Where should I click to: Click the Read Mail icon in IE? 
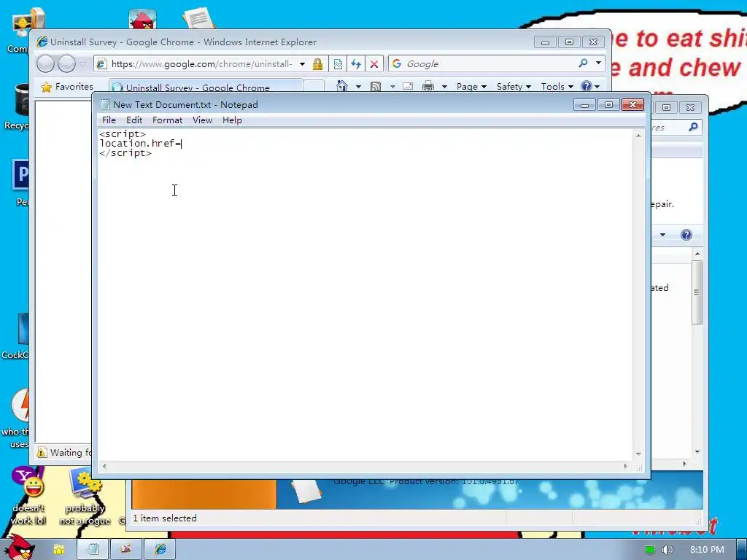click(408, 86)
